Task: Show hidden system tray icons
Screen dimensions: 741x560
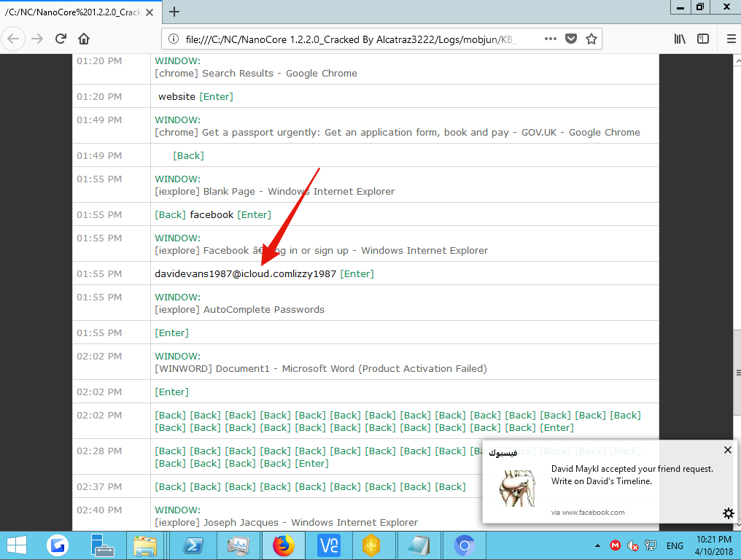Action: click(x=597, y=546)
